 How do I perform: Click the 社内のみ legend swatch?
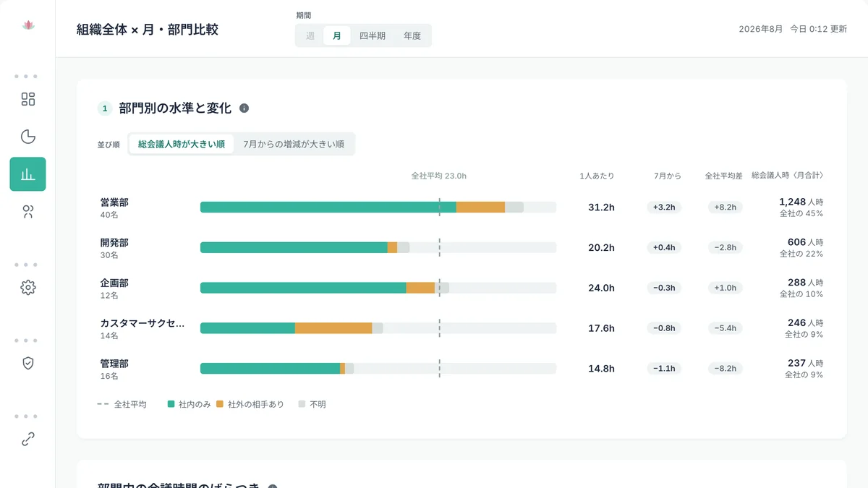[171, 404]
